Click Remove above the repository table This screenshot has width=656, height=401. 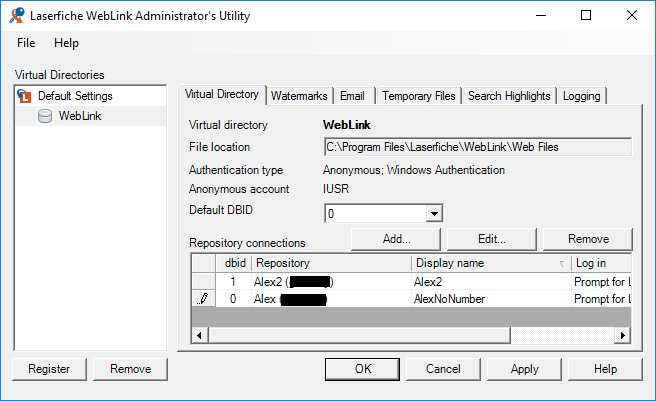(588, 239)
